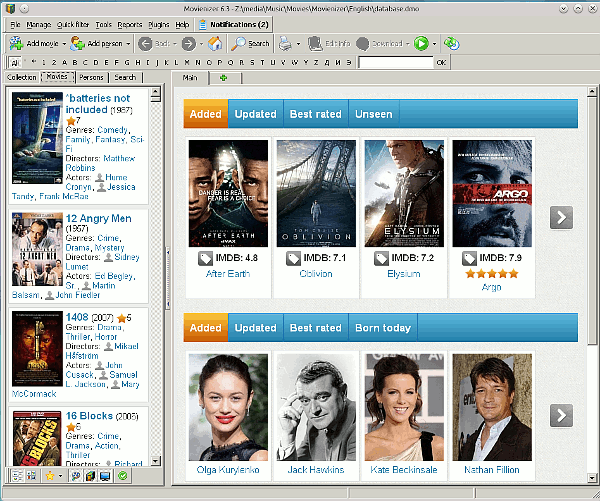Filter movies by Cyrillic letter Д
The image size is (600, 501).
pyautogui.click(x=327, y=62)
